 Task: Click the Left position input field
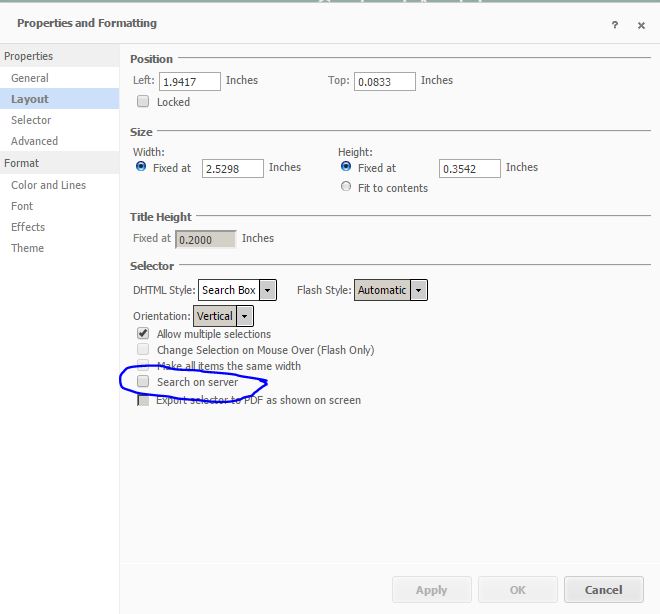coord(190,82)
